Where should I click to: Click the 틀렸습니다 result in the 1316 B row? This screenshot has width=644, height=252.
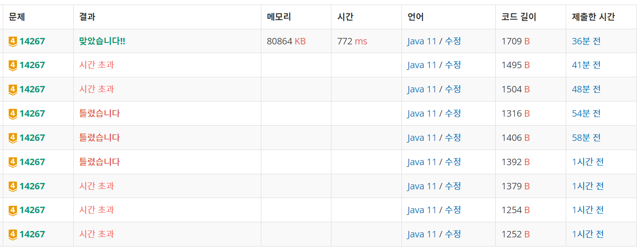point(99,113)
